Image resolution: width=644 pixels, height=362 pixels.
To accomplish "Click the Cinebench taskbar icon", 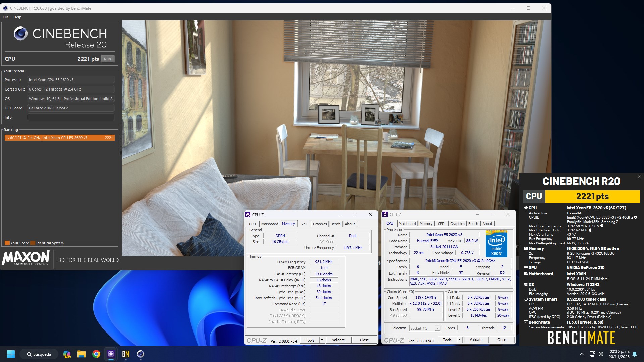I will click(141, 354).
